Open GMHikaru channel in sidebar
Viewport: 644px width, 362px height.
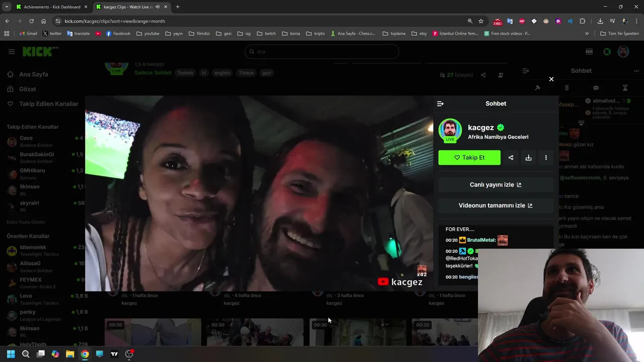[x=44, y=174]
